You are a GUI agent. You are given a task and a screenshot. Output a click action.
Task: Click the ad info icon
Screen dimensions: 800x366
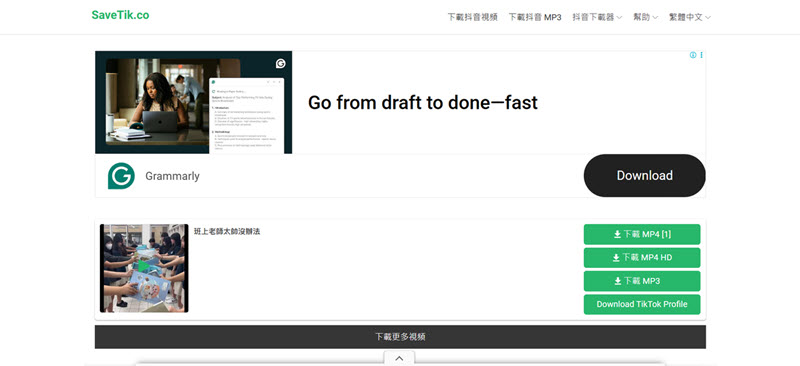[693, 55]
